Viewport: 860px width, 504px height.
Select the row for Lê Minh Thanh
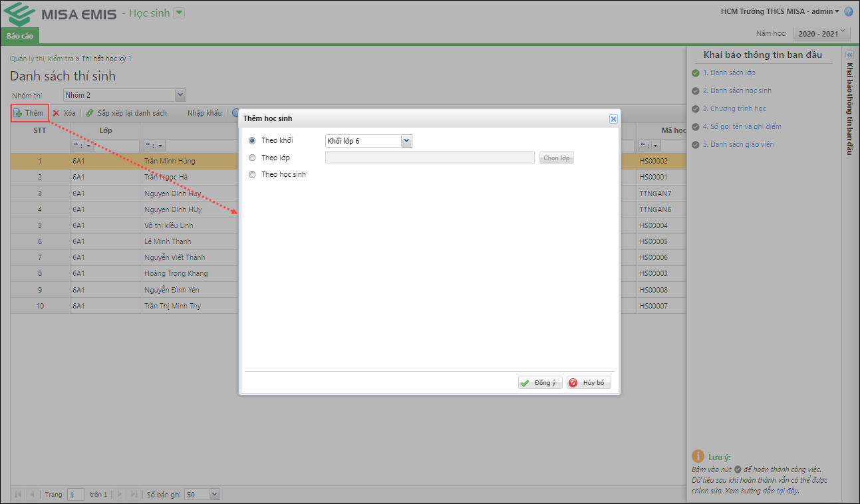pyautogui.click(x=124, y=242)
